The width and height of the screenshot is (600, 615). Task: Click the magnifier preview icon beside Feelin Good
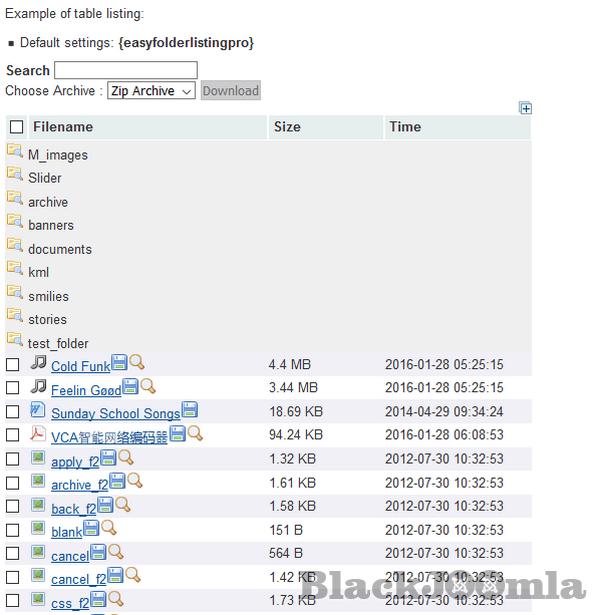pos(148,386)
